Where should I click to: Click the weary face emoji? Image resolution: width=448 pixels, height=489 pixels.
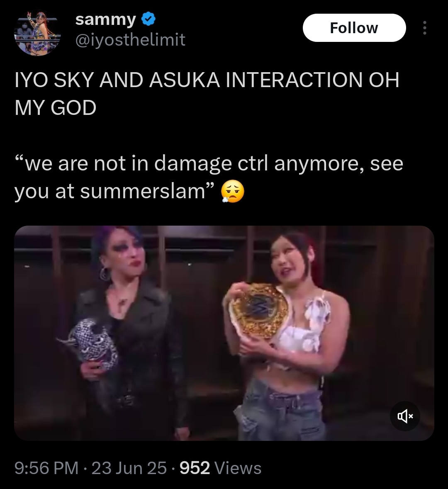point(232,192)
